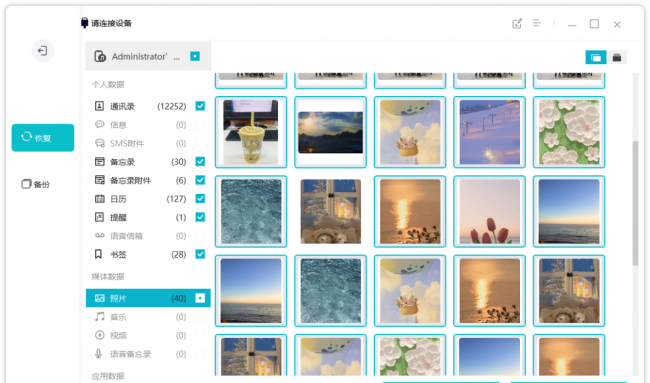Check the 音乐 music checkbox
650x383 pixels.
[200, 317]
